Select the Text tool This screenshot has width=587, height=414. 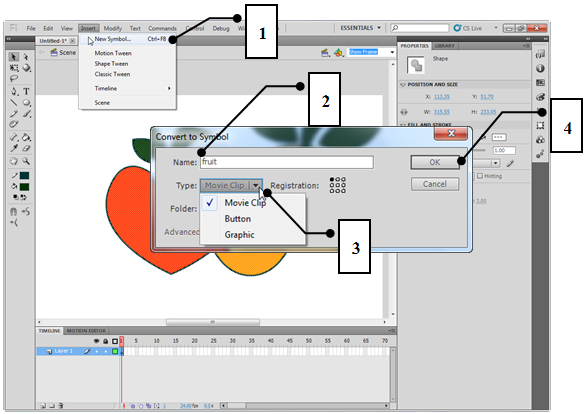26,91
